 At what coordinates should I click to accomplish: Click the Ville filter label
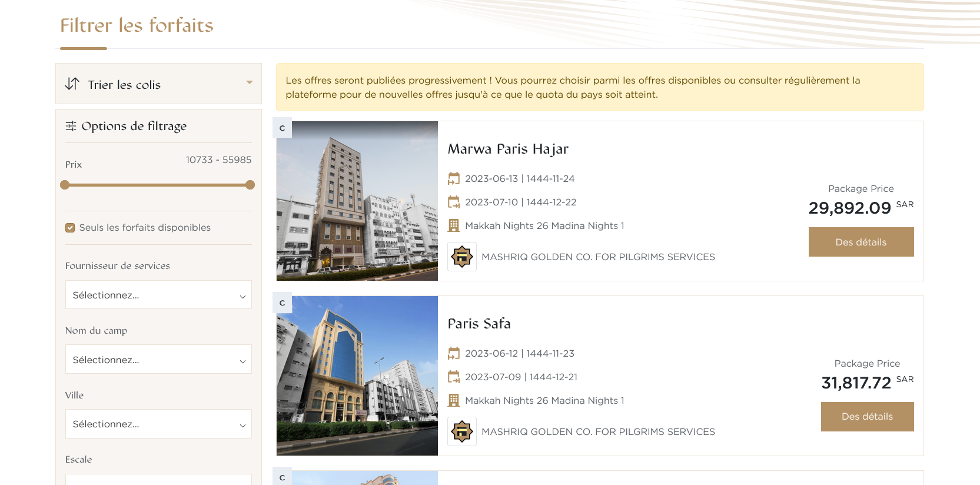tap(74, 395)
